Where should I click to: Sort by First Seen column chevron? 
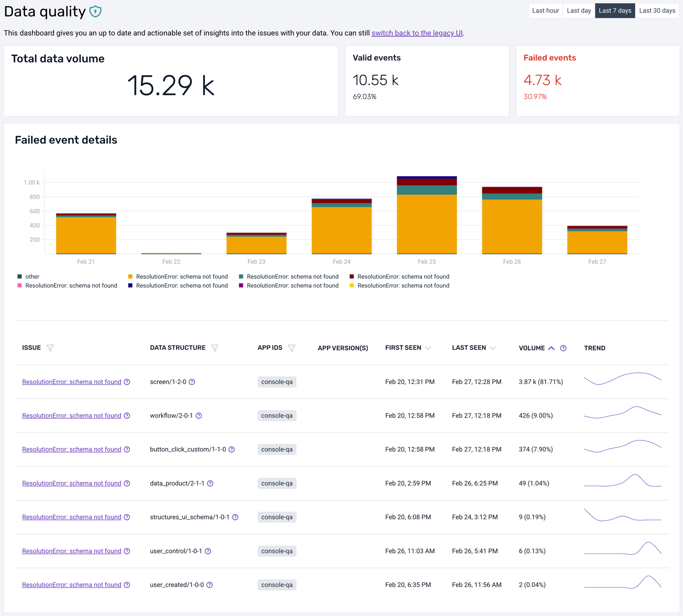click(428, 348)
